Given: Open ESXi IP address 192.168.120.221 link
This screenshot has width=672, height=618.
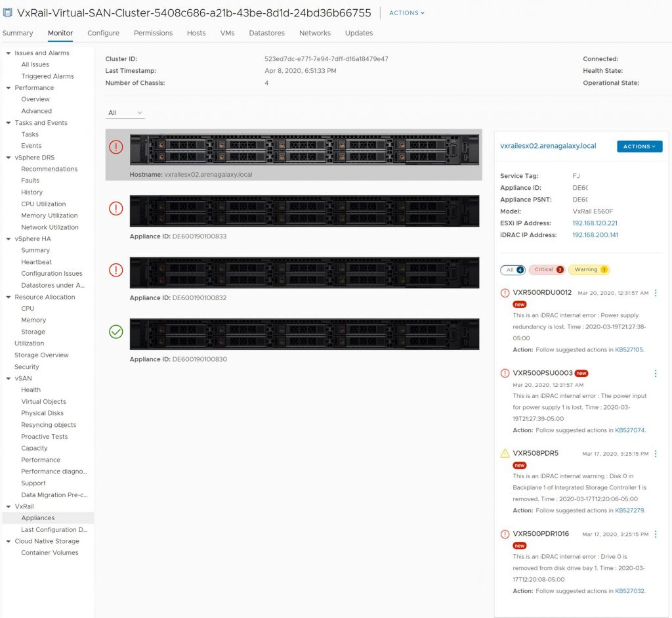Looking at the screenshot, I should tap(595, 223).
